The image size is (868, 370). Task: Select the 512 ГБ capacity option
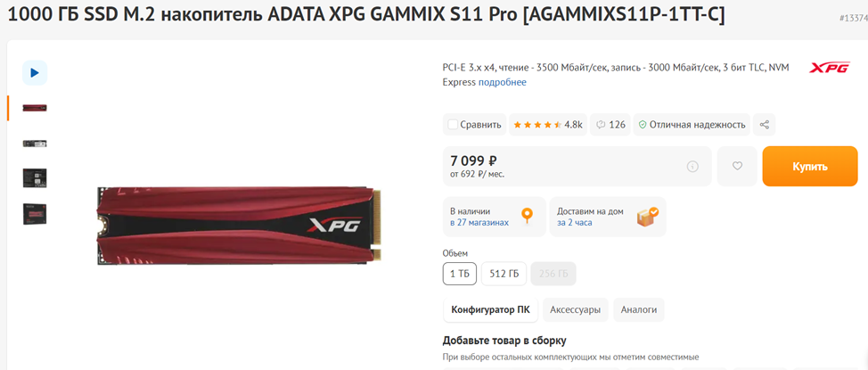[504, 274]
